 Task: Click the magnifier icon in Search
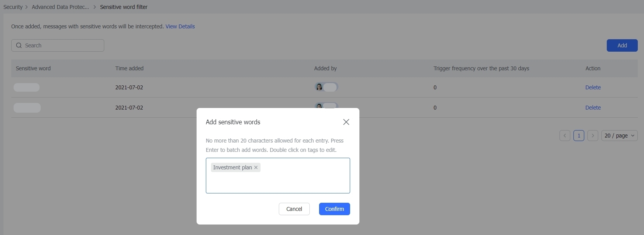[19, 45]
